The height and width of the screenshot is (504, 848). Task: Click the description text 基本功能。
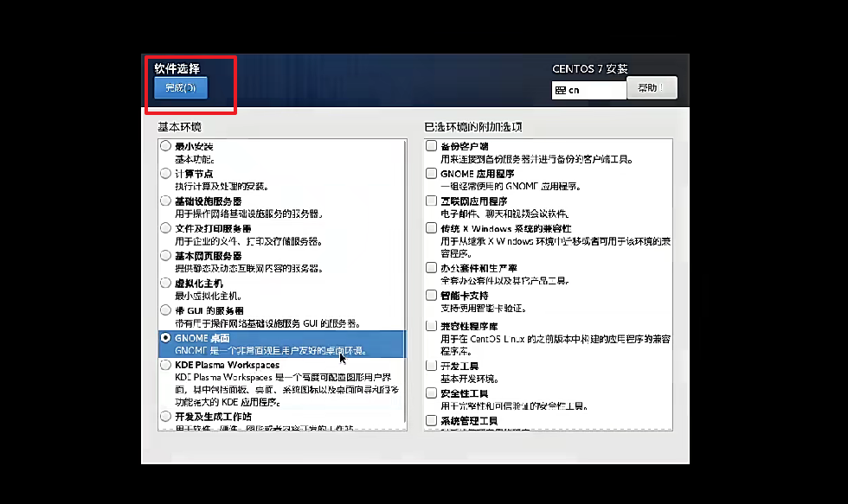click(195, 159)
